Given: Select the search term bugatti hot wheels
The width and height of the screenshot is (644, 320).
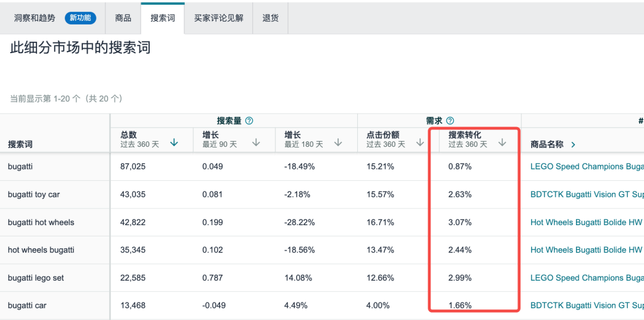Looking at the screenshot, I should (x=41, y=222).
